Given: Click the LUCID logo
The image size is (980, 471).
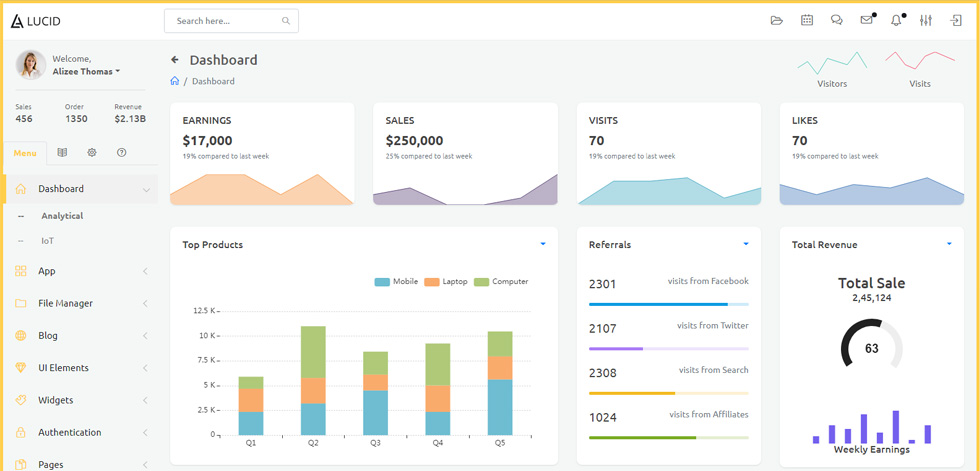Looking at the screenshot, I should (x=36, y=21).
